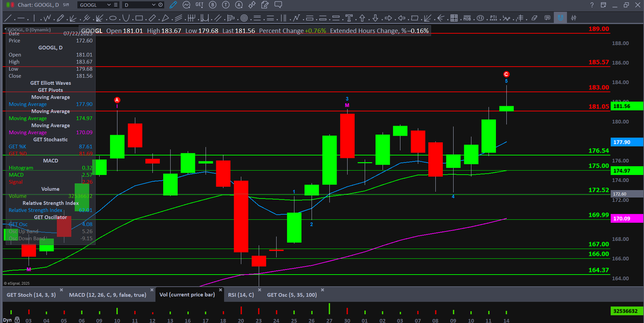The width and height of the screenshot is (644, 323).
Task: Close the Vol study tab
Action: [x=221, y=290]
